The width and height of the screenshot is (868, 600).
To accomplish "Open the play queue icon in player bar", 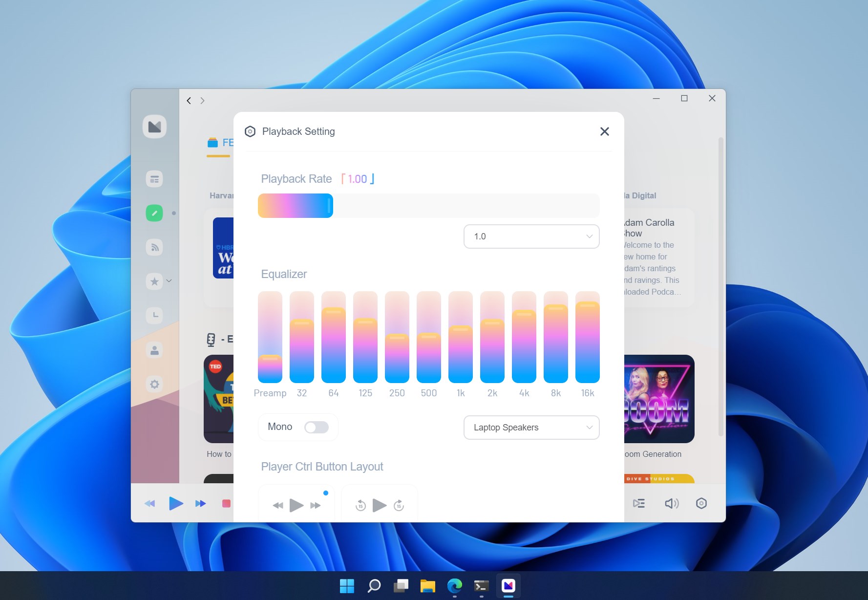I will [638, 503].
